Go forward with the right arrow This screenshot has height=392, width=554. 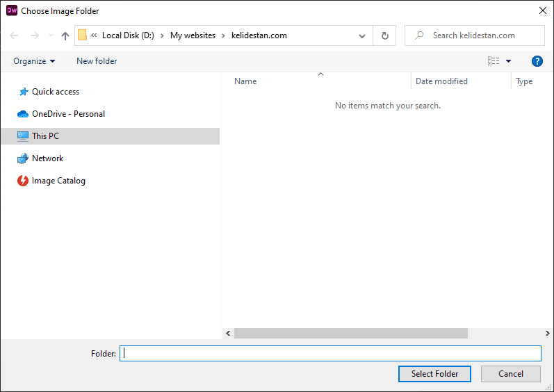click(35, 35)
